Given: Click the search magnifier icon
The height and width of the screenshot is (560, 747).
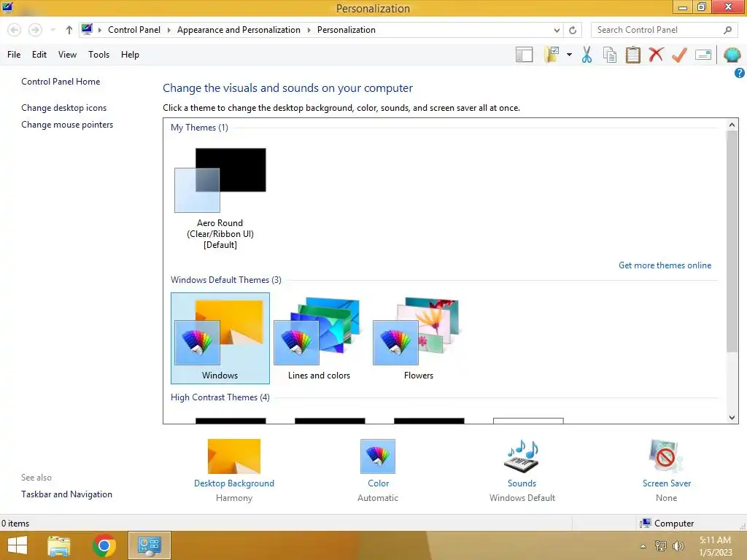Looking at the screenshot, I should coord(727,30).
